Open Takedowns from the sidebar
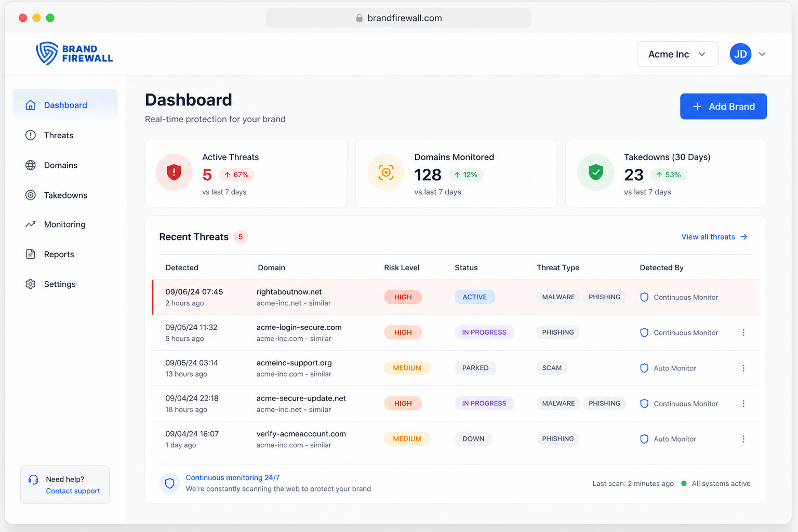This screenshot has width=798, height=532. (65, 195)
